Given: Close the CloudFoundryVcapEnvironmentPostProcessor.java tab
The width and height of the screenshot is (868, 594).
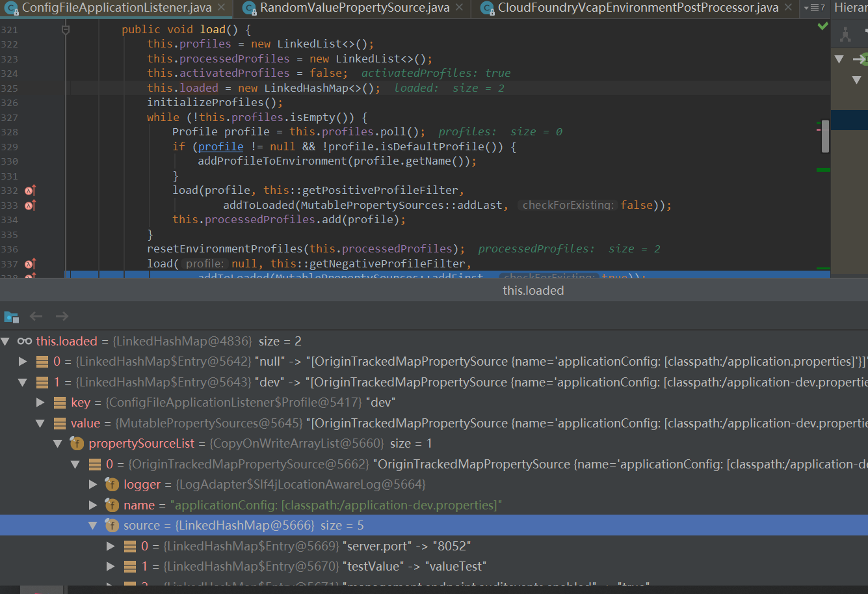Looking at the screenshot, I should click(788, 8).
